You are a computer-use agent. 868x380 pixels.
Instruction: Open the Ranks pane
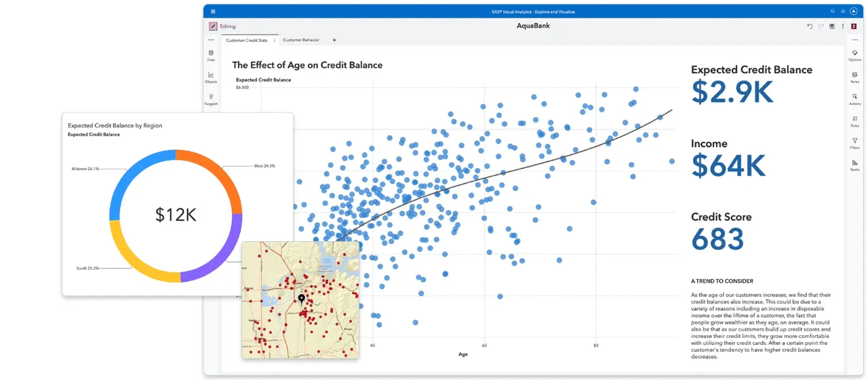(x=854, y=165)
